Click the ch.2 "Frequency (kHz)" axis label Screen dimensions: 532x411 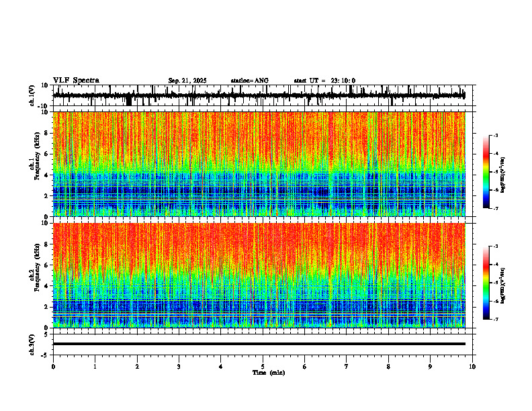[x=37, y=267]
